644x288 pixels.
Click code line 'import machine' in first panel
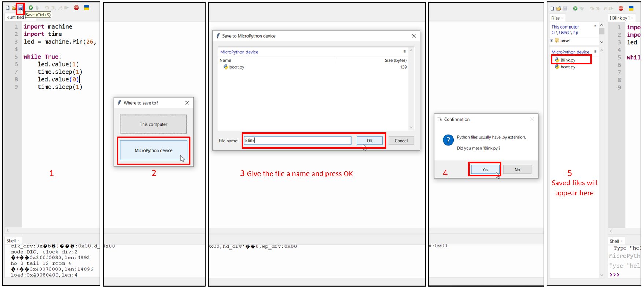tap(48, 26)
